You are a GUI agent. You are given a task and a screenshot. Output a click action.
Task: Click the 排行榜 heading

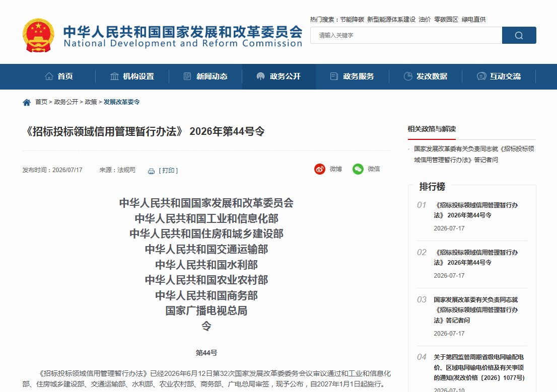click(432, 187)
